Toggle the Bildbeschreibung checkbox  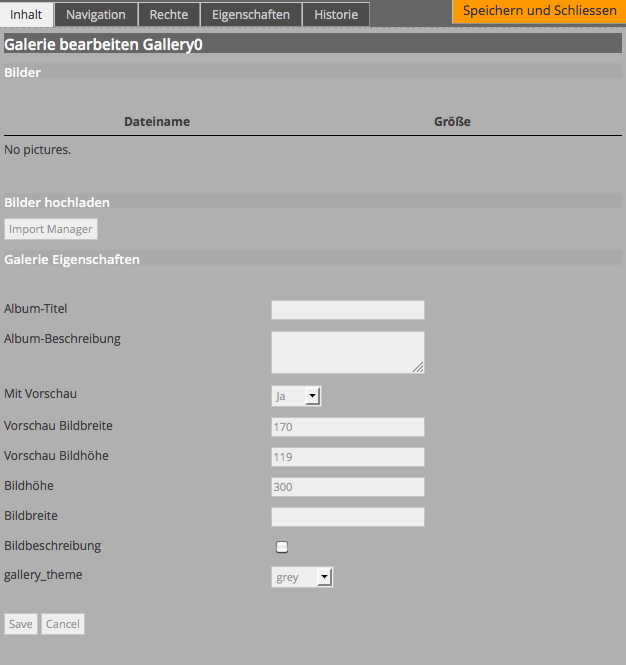[x=282, y=547]
